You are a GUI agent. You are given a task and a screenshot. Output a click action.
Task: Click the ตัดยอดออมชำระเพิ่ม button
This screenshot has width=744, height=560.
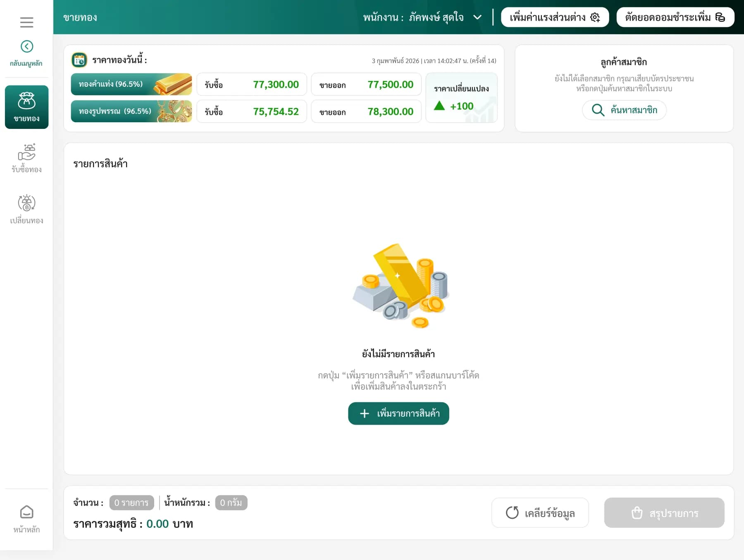tap(675, 17)
